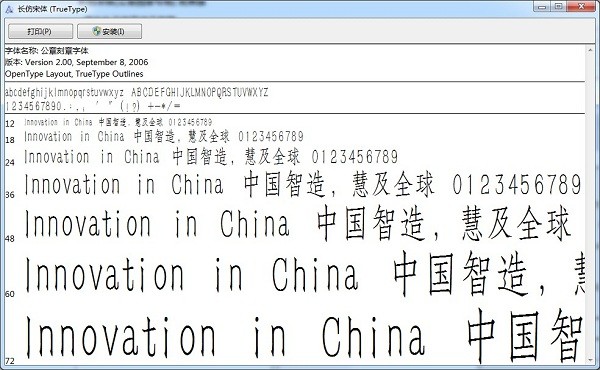The image size is (600, 370).
Task: Click the window title 长仿宋体 (TrueType)
Action: [x=52, y=9]
